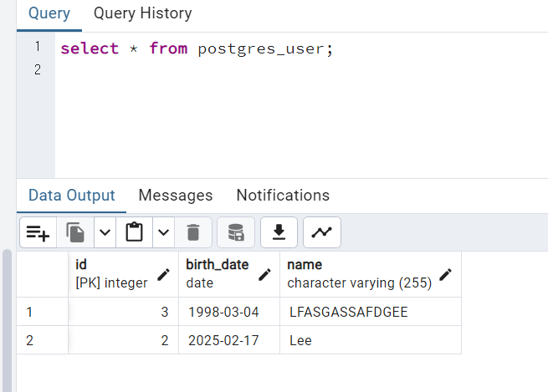Click the Delete row trash icon

tap(193, 232)
